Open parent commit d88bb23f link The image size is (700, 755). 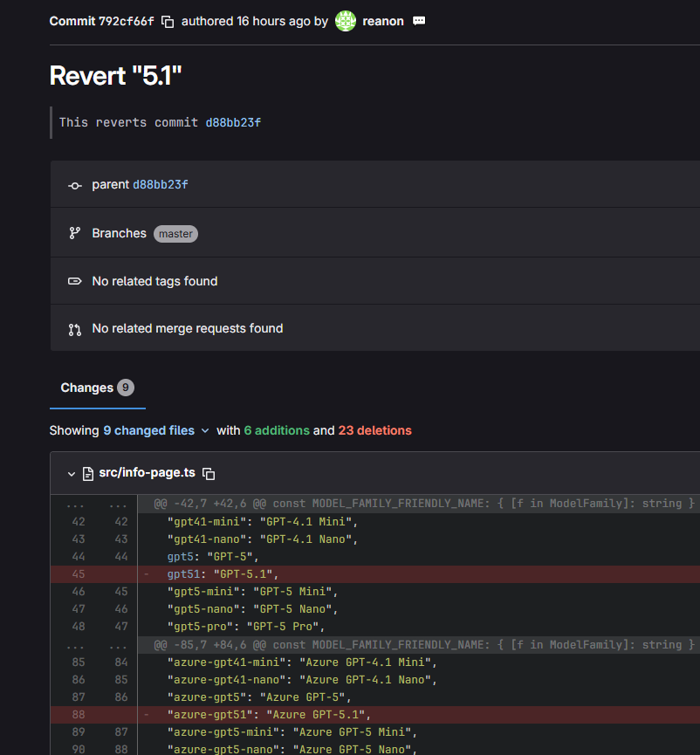pos(161,185)
